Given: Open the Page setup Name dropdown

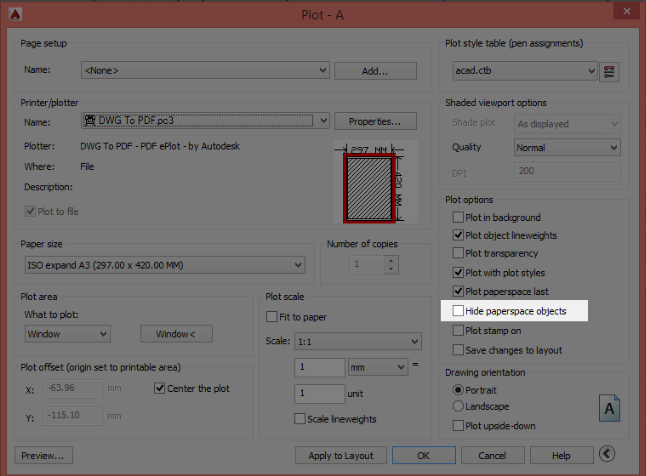Looking at the screenshot, I should tap(205, 70).
